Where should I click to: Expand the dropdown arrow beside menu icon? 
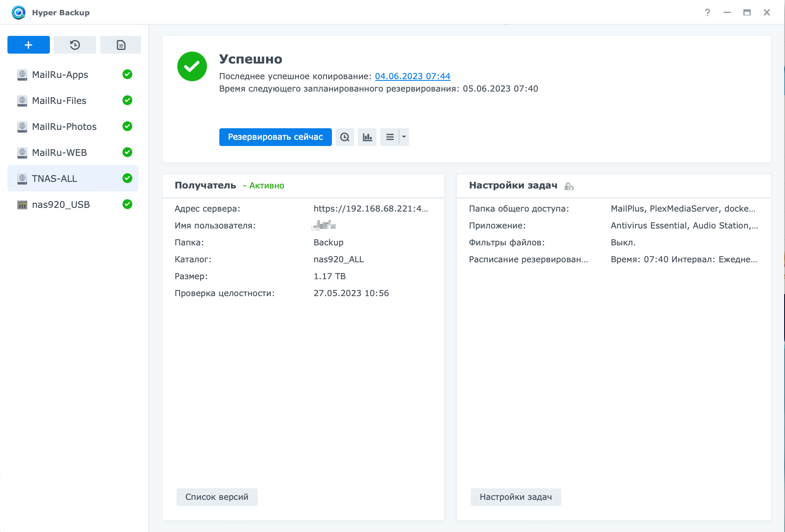point(404,137)
